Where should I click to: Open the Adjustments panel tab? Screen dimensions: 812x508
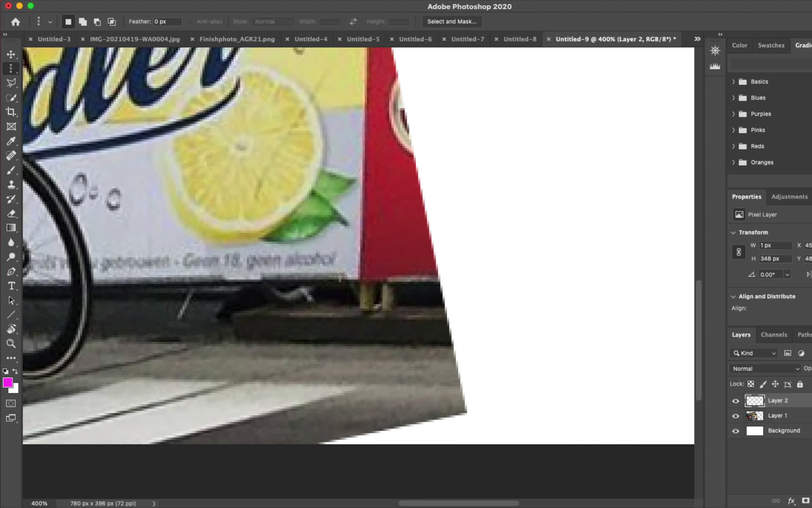pos(789,197)
